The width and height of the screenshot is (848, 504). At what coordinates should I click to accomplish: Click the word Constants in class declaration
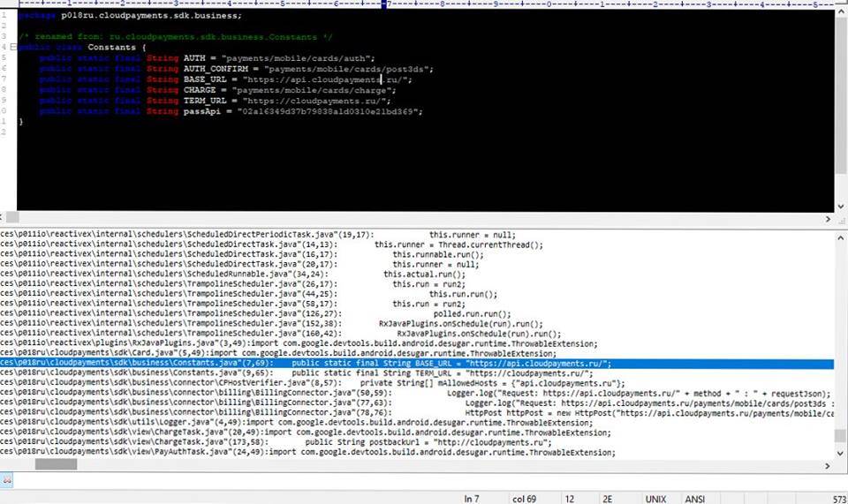pyautogui.click(x=111, y=47)
